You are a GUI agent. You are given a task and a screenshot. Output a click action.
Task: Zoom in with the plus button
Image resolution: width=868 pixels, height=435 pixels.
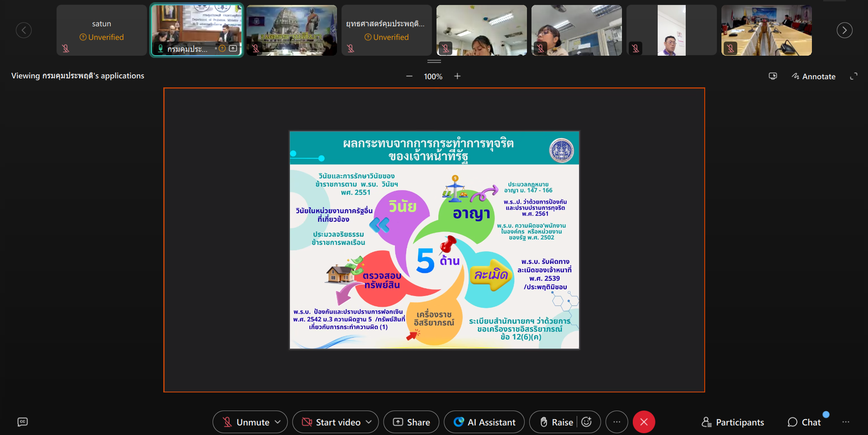coord(457,76)
